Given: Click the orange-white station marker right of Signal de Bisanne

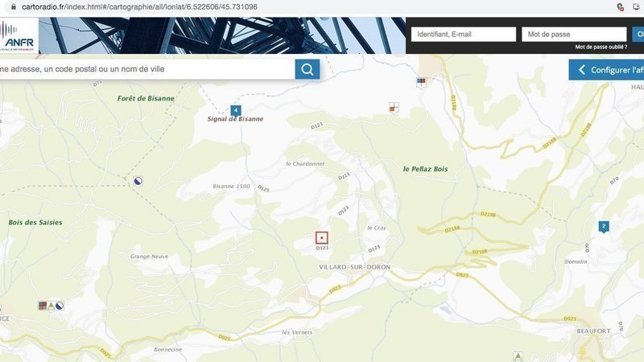Looking at the screenshot, I should (x=394, y=106).
